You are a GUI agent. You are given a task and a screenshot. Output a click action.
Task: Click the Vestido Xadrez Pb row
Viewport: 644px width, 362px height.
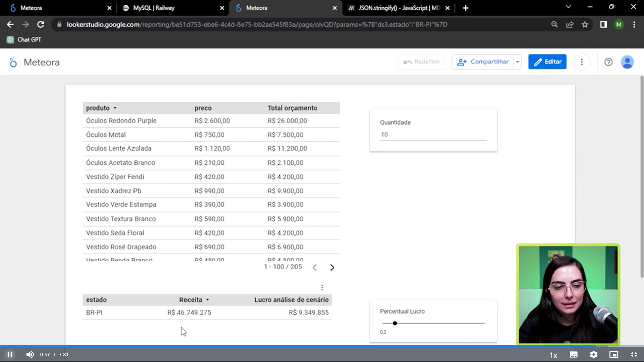tap(211, 191)
